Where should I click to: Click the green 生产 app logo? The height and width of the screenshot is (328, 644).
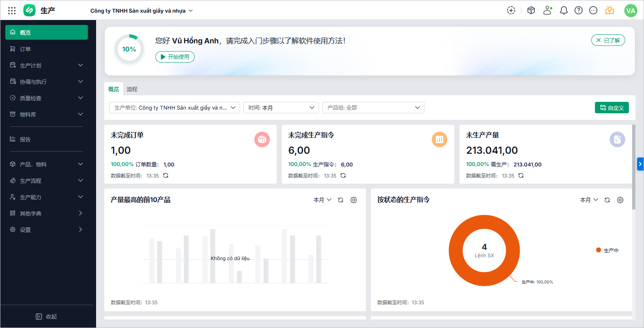pos(29,10)
